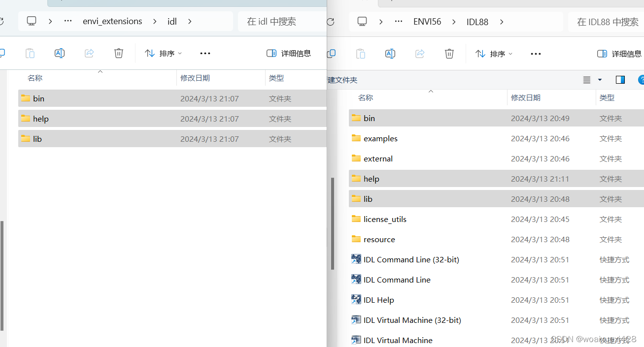Click delete trash icon in IDL88 window

pyautogui.click(x=449, y=54)
